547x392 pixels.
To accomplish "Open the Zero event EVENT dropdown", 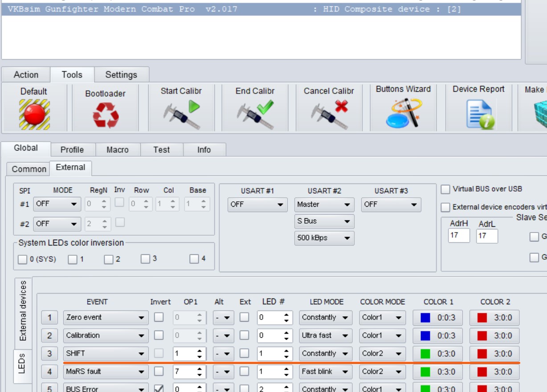I will pyautogui.click(x=106, y=318).
